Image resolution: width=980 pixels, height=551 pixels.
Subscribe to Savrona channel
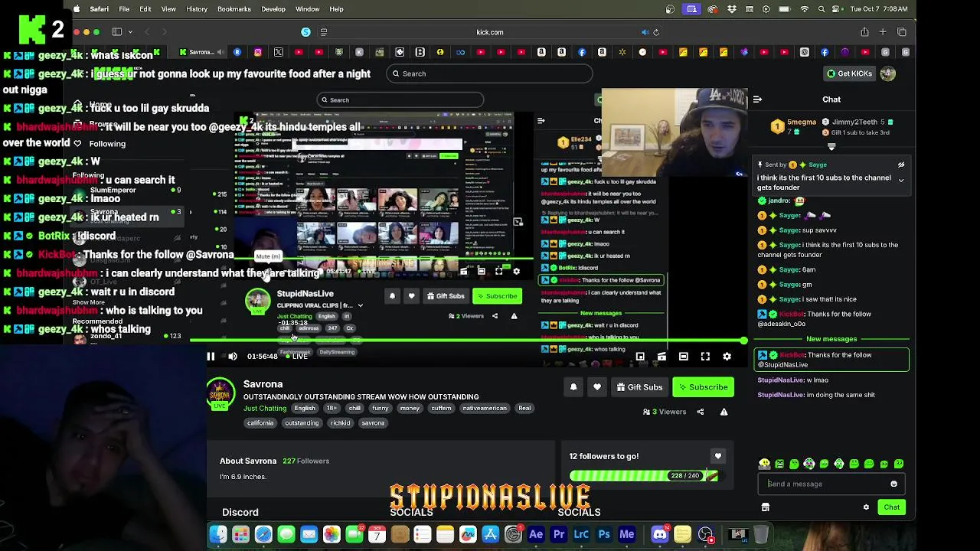click(703, 387)
